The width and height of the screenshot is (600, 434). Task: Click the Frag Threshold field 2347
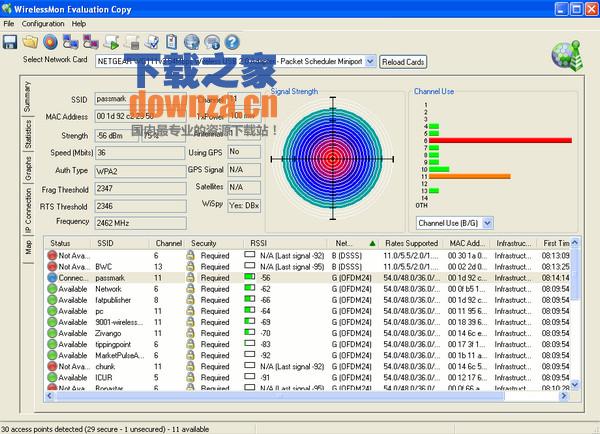(x=140, y=188)
